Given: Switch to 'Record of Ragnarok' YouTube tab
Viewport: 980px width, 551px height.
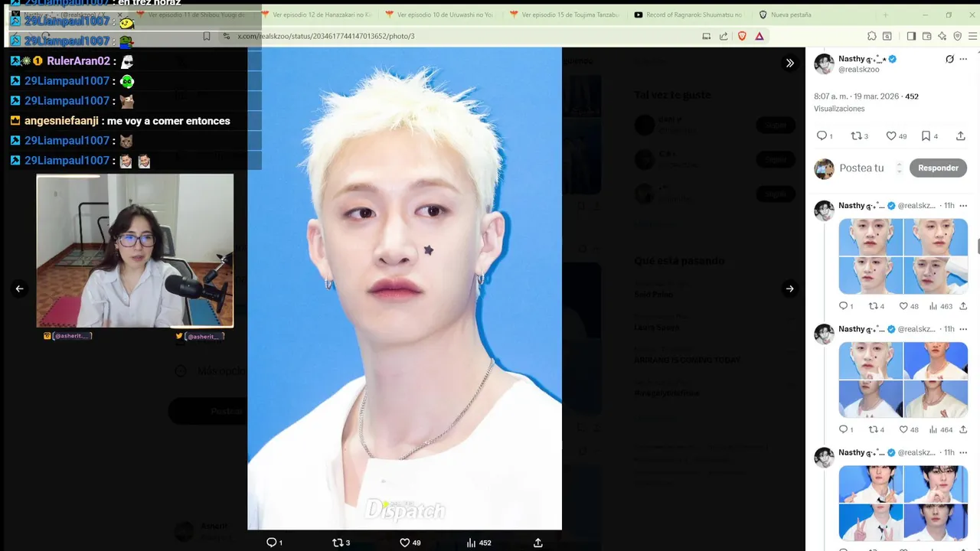Looking at the screenshot, I should tap(689, 15).
